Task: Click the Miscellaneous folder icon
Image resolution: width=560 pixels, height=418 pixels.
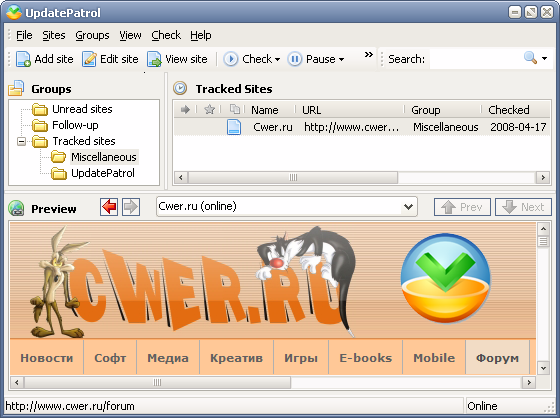Action: click(58, 157)
